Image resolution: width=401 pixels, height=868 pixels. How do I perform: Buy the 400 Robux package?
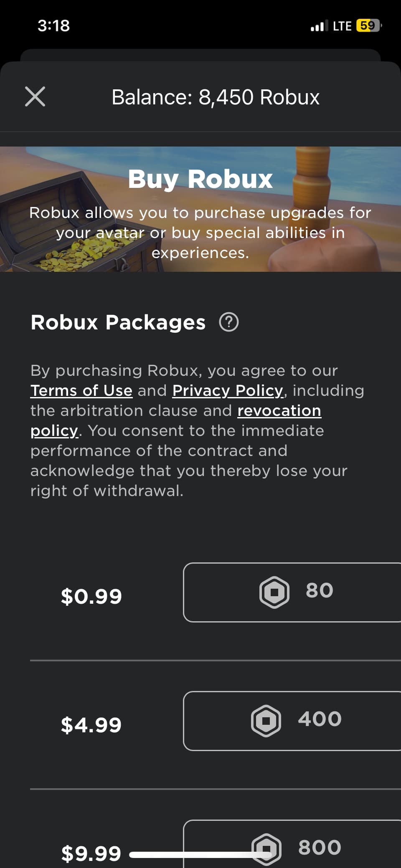292,721
